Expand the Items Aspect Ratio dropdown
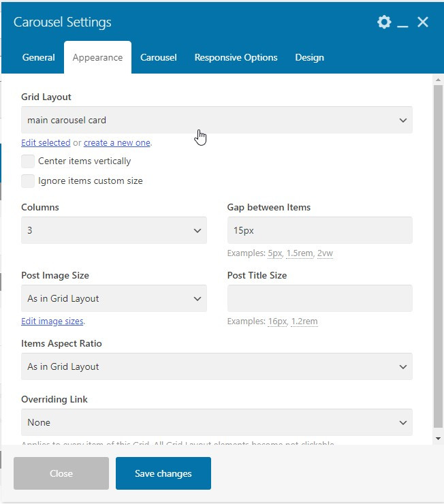Screen dimensions: 444x504 tap(217, 367)
